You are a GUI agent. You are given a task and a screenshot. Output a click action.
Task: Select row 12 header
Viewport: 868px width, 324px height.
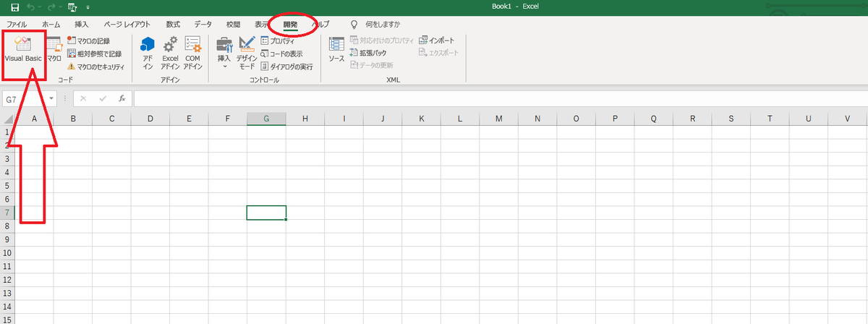click(x=7, y=280)
